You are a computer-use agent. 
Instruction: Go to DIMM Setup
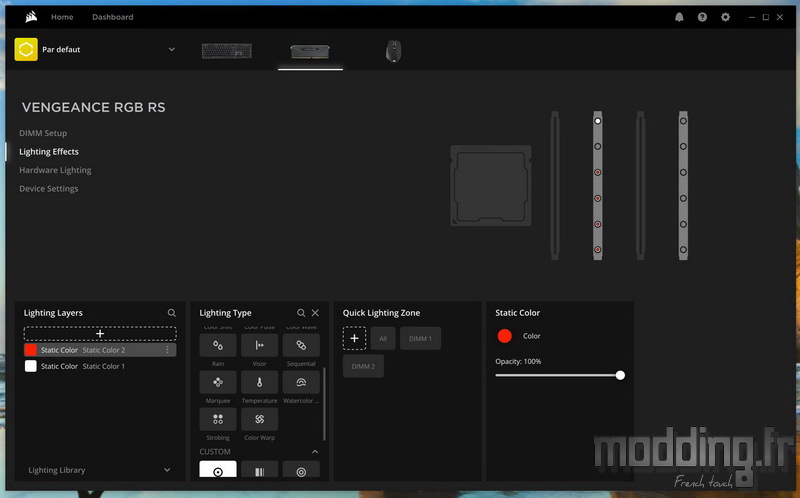(43, 133)
